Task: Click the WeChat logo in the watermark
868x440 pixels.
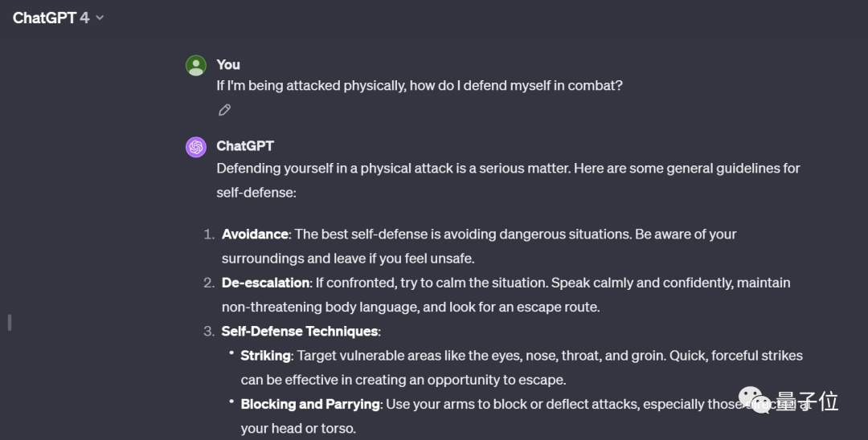Action: coord(754,399)
